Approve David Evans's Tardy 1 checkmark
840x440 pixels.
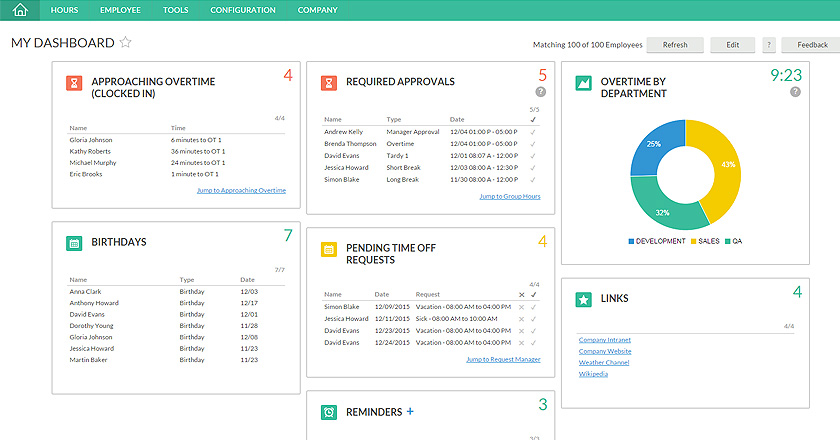[532, 156]
